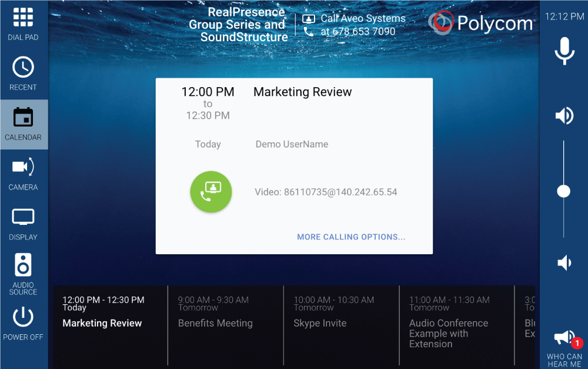Open More Calling Options link
The image size is (588, 369).
(x=351, y=237)
